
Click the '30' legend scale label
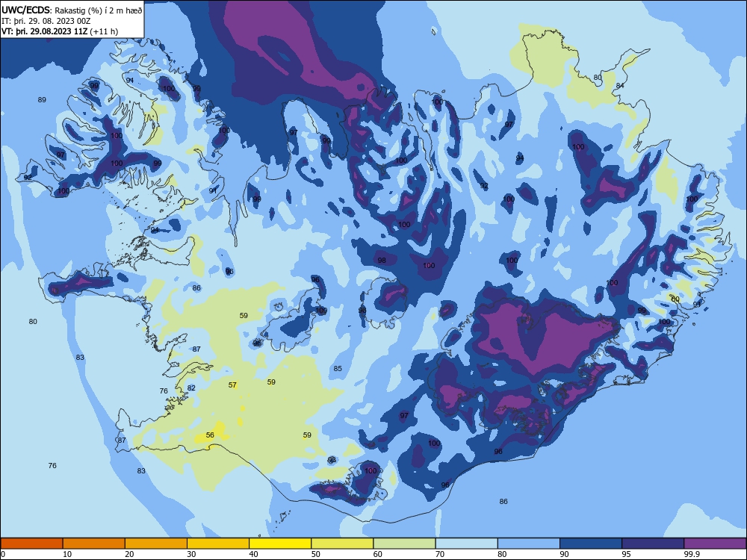[x=191, y=554]
